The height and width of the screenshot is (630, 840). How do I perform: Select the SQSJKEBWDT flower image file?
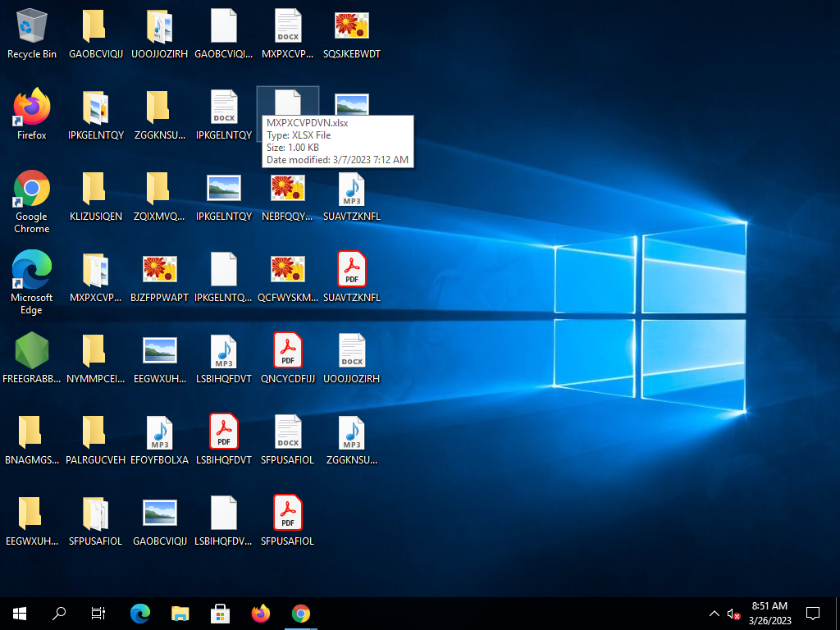[352, 27]
